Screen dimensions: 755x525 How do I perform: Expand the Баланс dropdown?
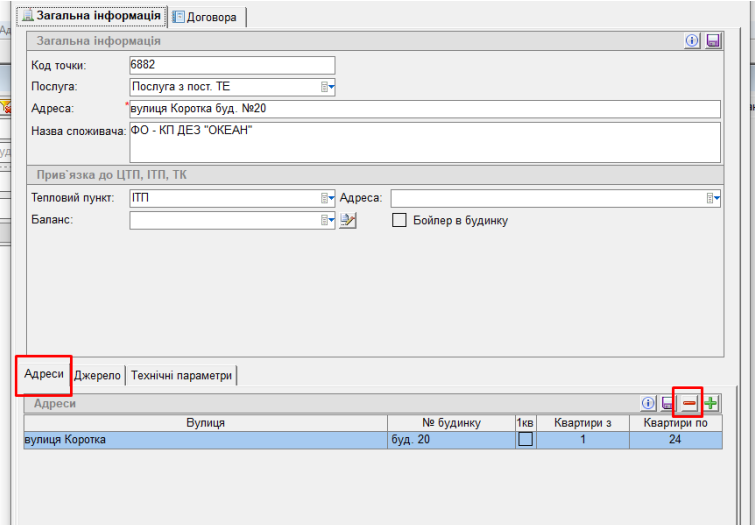327,220
